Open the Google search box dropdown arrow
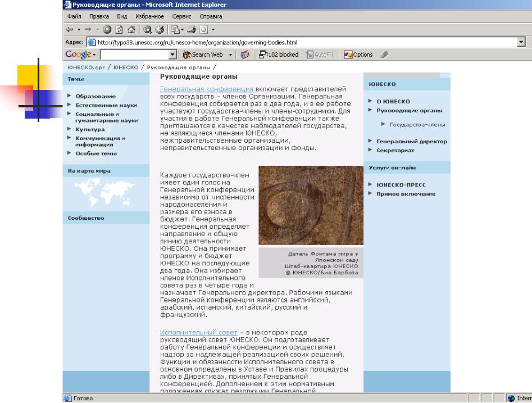This screenshot has width=532, height=403. click(x=172, y=55)
